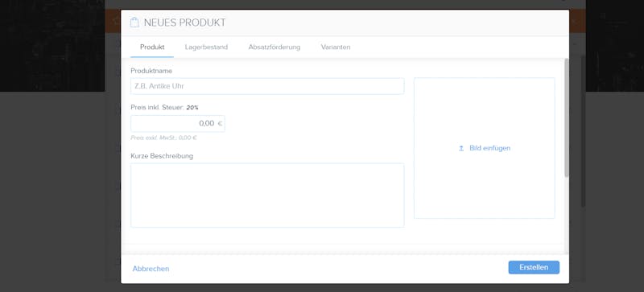Open the Absatzförderung tab

click(275, 47)
